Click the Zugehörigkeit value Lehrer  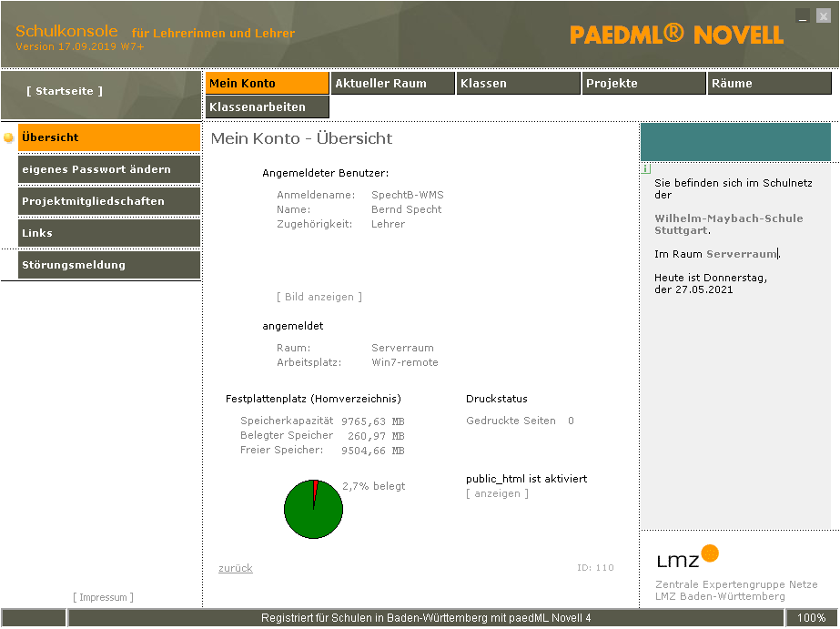click(388, 224)
